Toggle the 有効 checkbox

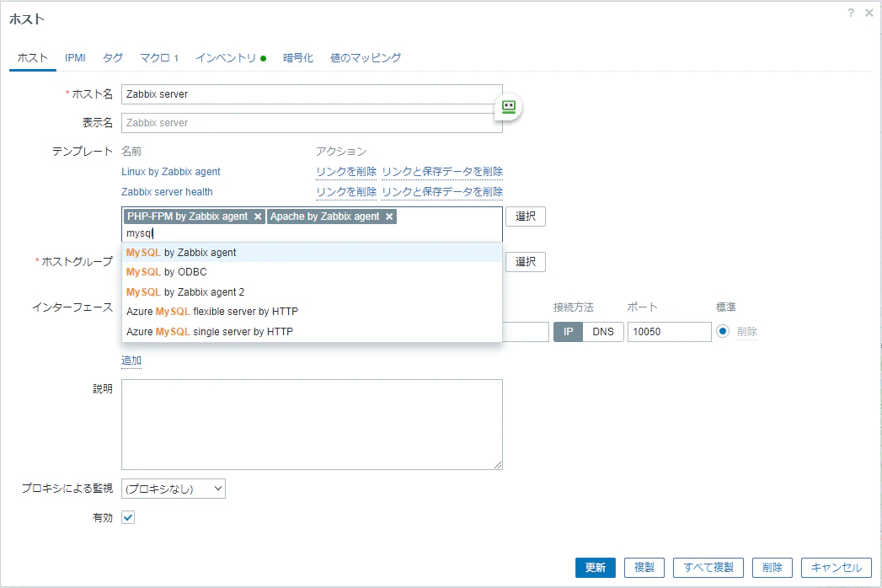pyautogui.click(x=128, y=518)
